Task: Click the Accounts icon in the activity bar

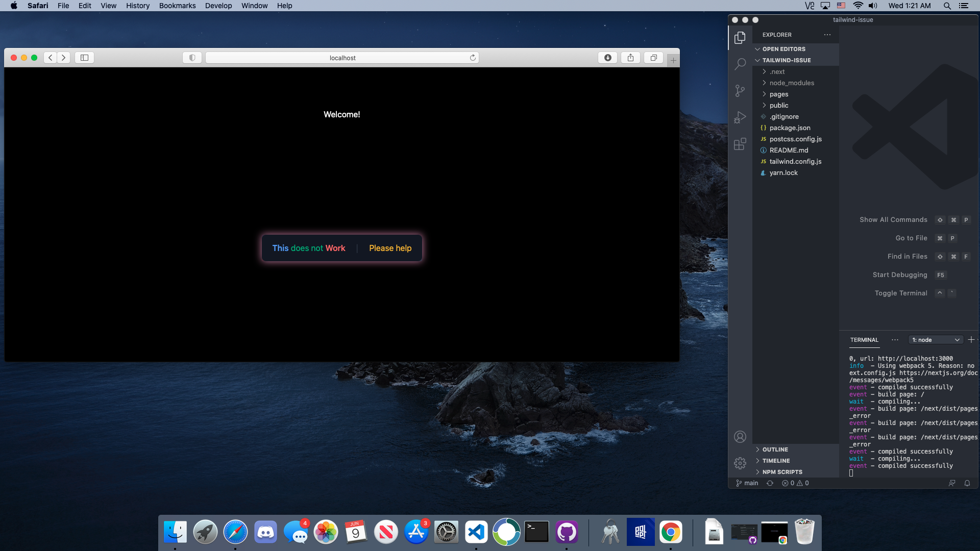Action: click(740, 437)
